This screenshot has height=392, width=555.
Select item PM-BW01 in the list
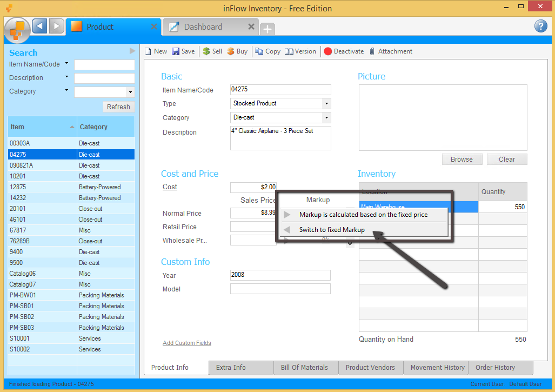(x=71, y=295)
